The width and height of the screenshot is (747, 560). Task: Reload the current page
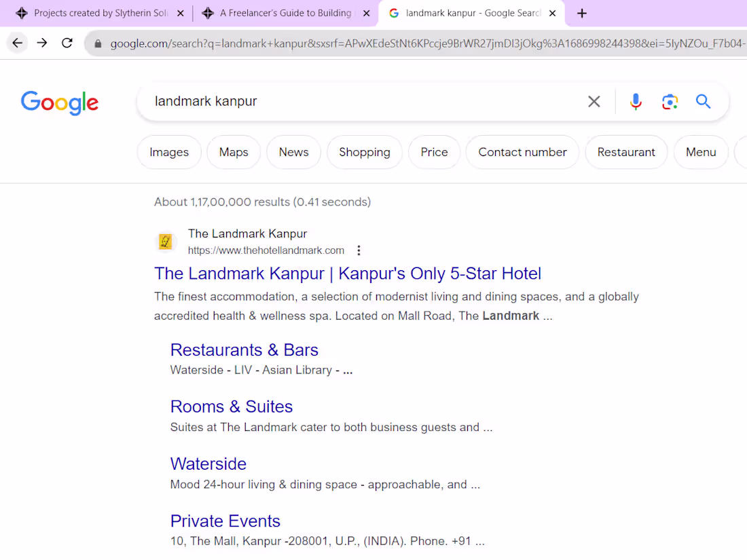[67, 42]
